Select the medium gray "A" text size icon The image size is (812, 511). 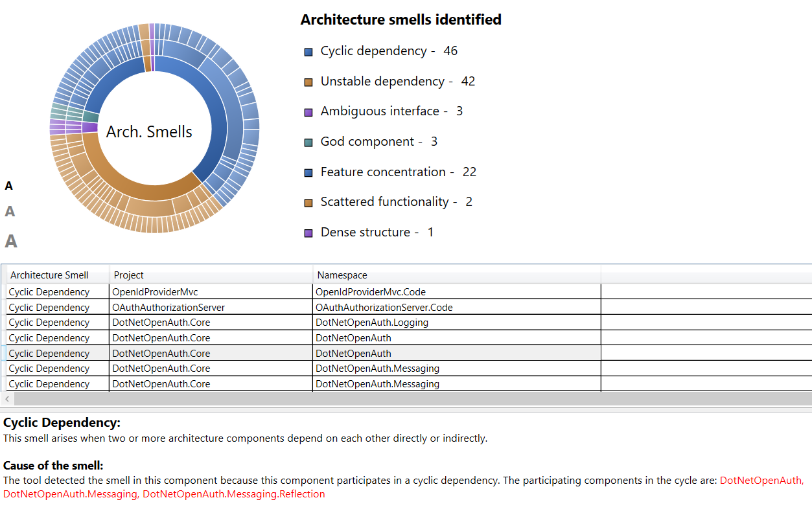pyautogui.click(x=9, y=211)
